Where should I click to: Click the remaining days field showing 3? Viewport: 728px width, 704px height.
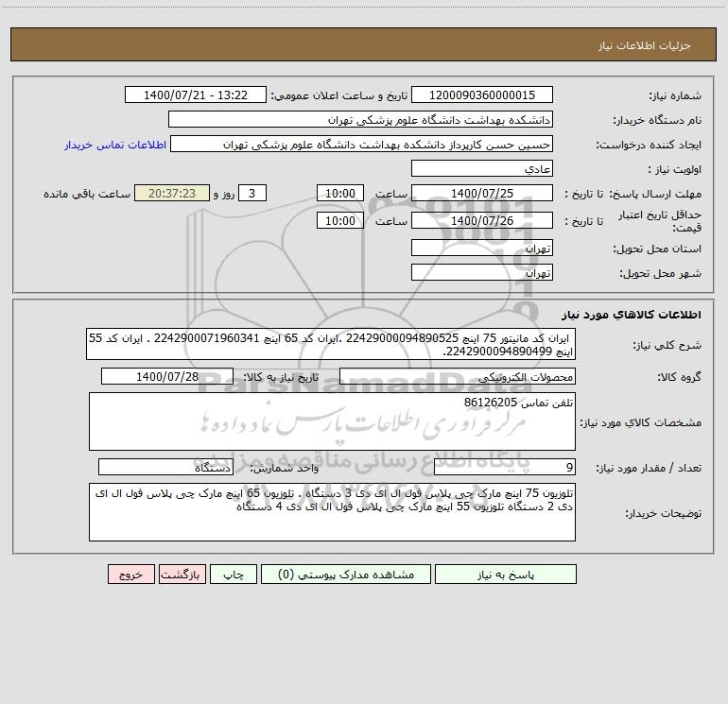coord(252,193)
